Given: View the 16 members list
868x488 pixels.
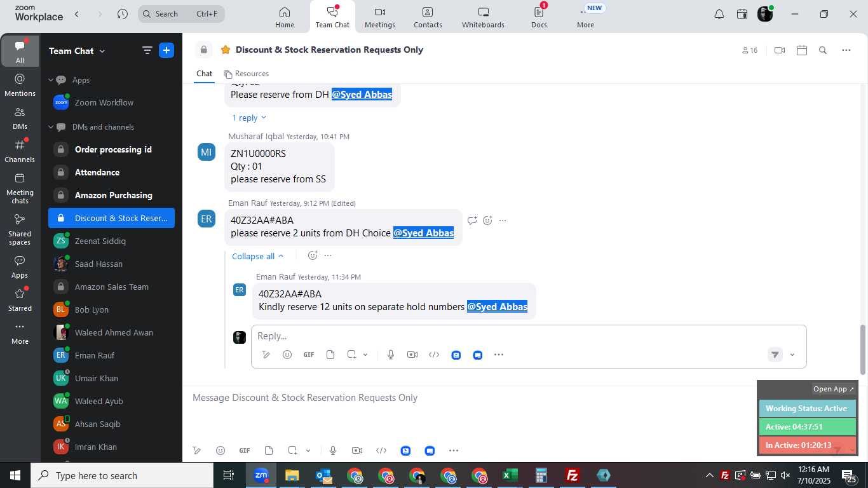Looking at the screenshot, I should (x=750, y=50).
